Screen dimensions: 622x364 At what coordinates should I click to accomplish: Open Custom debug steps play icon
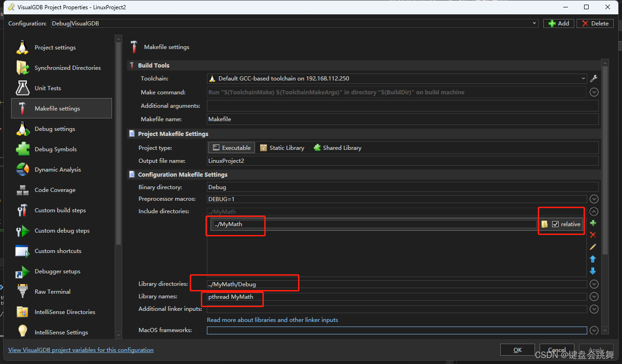(22, 230)
